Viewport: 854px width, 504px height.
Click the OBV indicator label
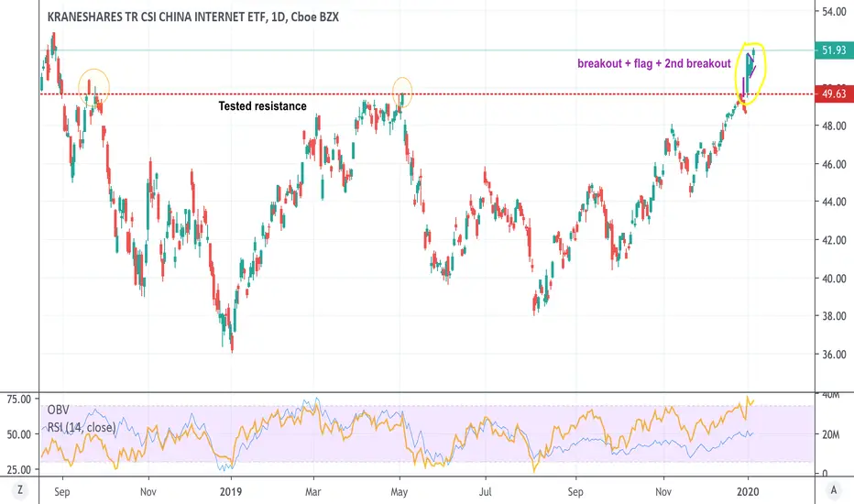point(59,410)
